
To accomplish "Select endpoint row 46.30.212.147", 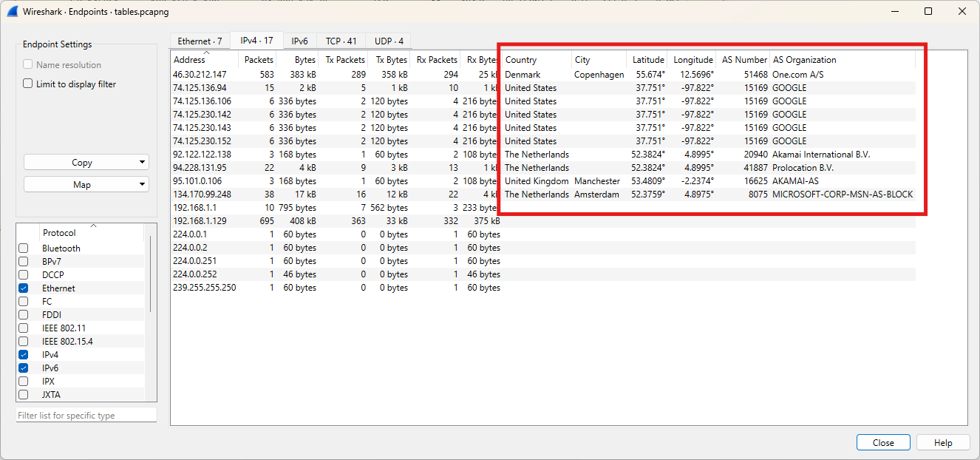I will click(543, 75).
